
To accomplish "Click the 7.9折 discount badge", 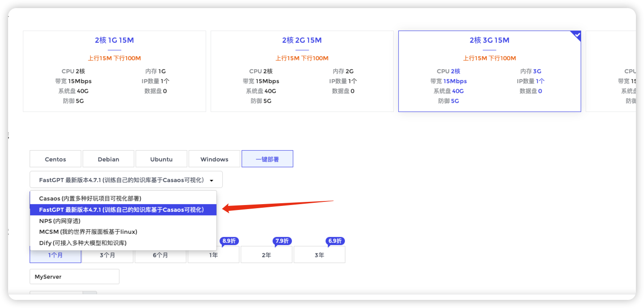I will pyautogui.click(x=282, y=241).
